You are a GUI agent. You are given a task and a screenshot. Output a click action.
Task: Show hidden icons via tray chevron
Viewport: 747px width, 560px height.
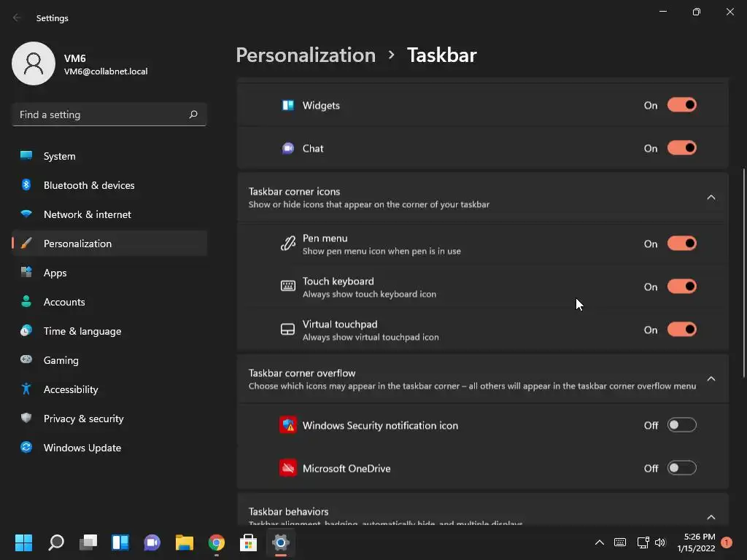point(600,542)
